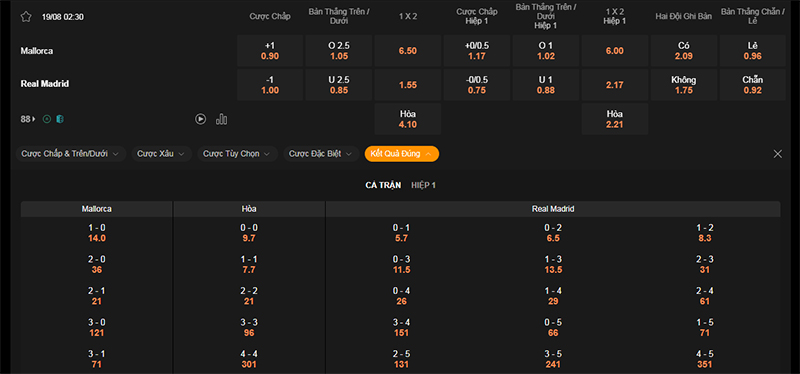Expand the Cược Chấp & Trên/Dưới dropdown
Viewport: 800px width, 374px height.
[71, 154]
